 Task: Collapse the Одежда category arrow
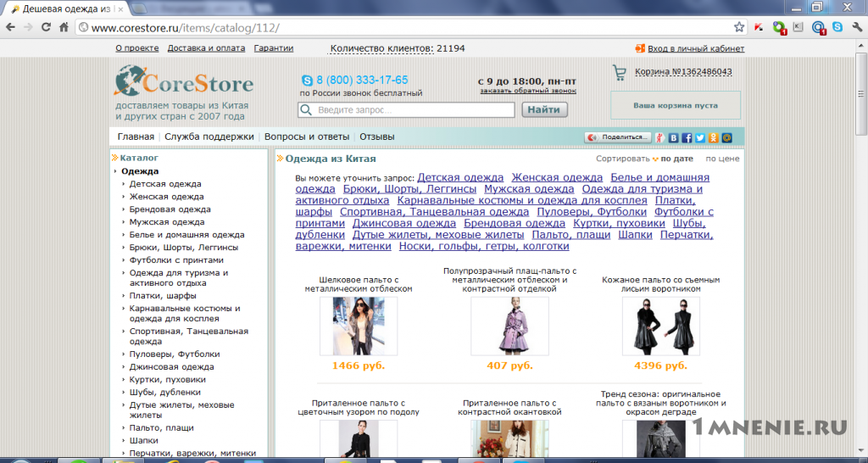(115, 171)
